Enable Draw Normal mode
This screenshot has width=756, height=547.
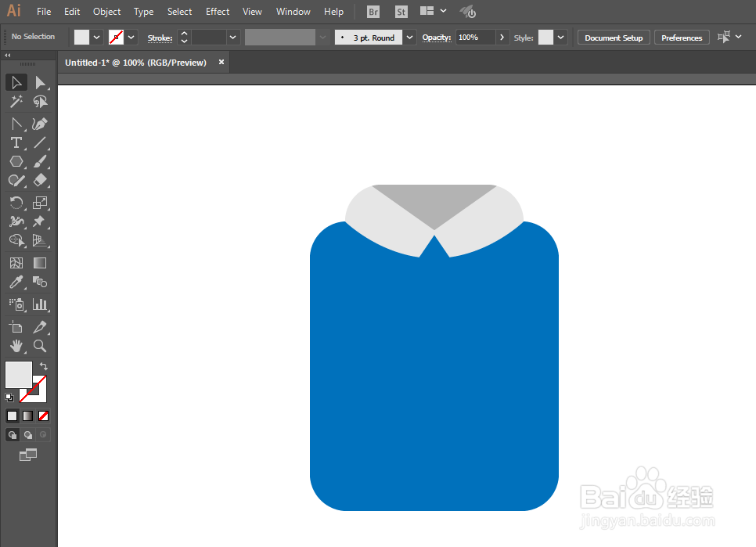tap(12, 435)
